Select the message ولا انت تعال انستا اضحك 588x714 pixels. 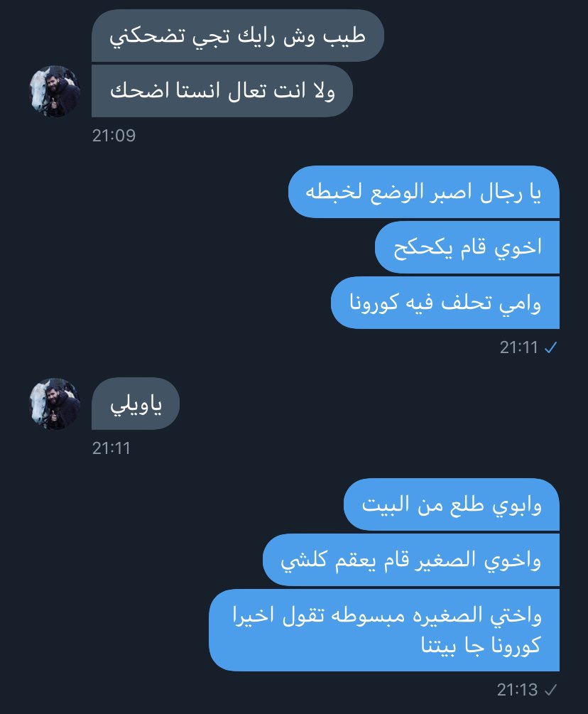[x=222, y=91]
